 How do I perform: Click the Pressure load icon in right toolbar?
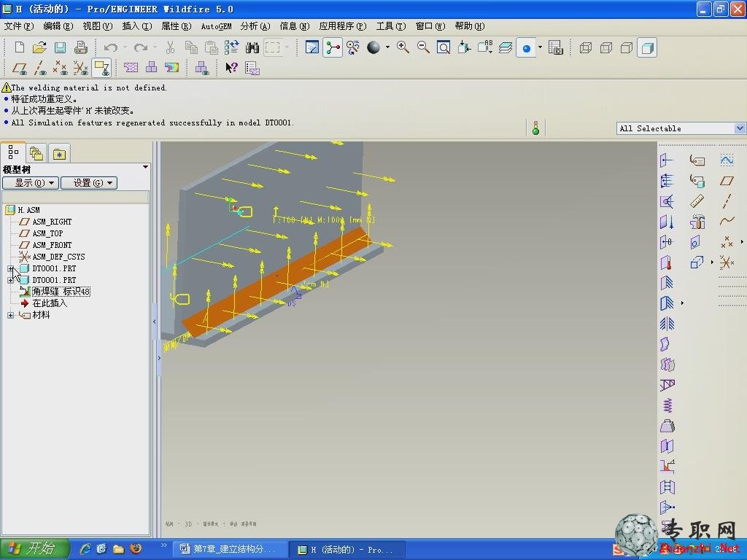pyautogui.click(x=667, y=181)
